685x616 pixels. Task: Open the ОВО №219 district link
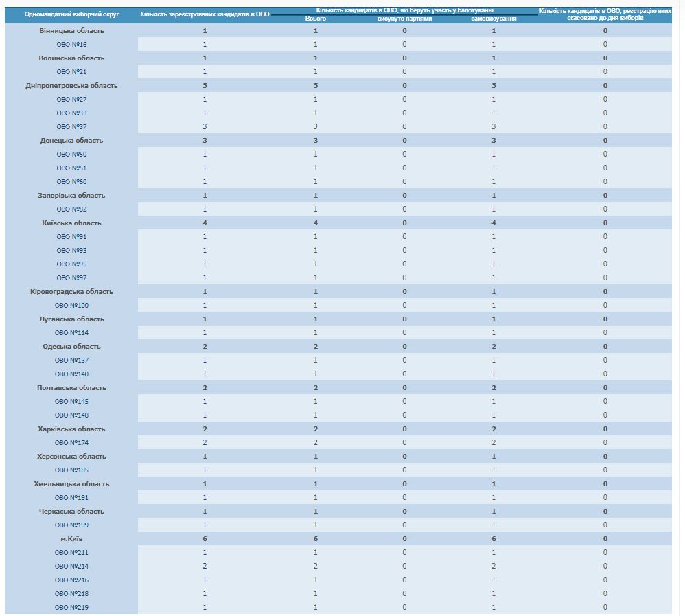click(71, 608)
